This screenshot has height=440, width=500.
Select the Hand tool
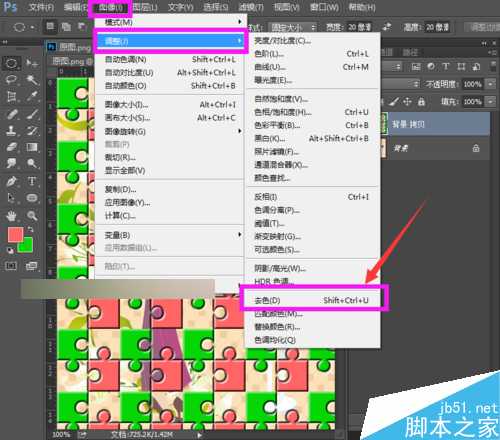(11, 216)
